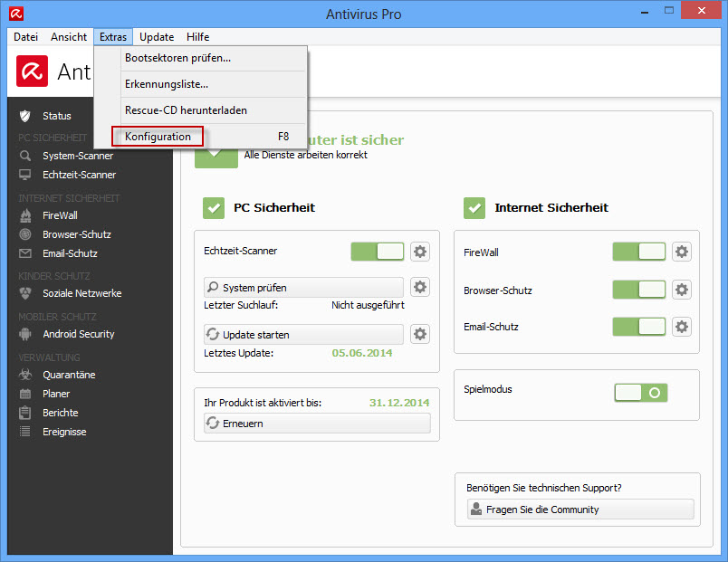Viewport: 728px width, 562px height.
Task: Close the Extras menu
Action: tap(113, 37)
